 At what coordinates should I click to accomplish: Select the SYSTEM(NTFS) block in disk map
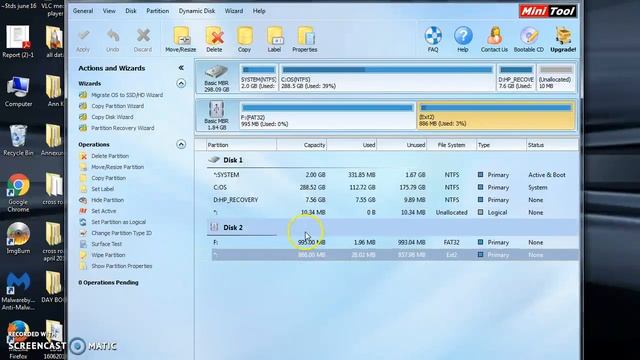click(x=258, y=77)
